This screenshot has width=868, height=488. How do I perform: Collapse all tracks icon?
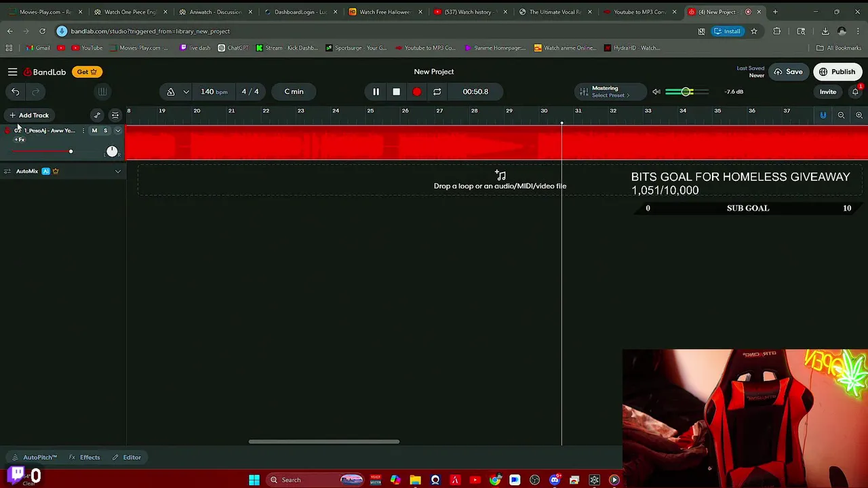coord(115,115)
